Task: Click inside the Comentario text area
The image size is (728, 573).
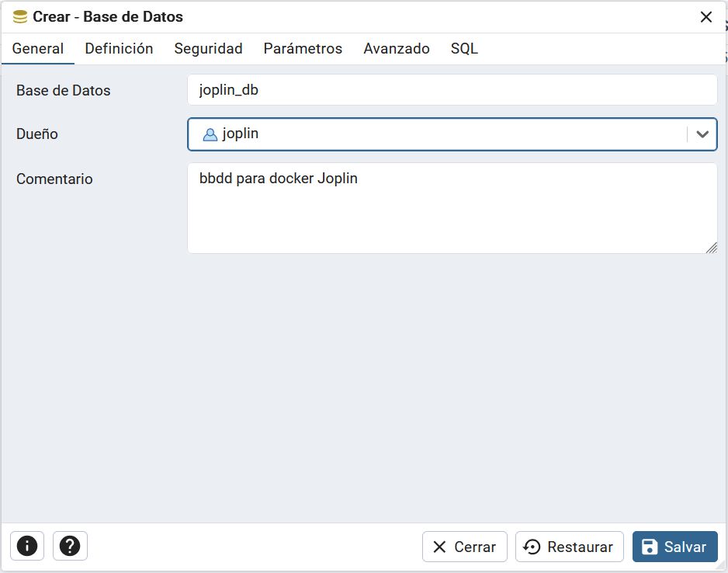Action: click(452, 208)
